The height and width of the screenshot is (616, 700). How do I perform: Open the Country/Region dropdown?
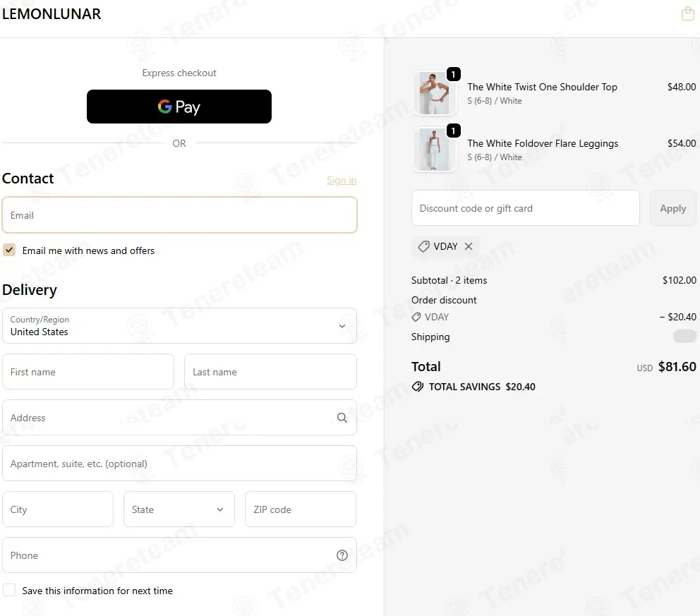[x=179, y=326]
